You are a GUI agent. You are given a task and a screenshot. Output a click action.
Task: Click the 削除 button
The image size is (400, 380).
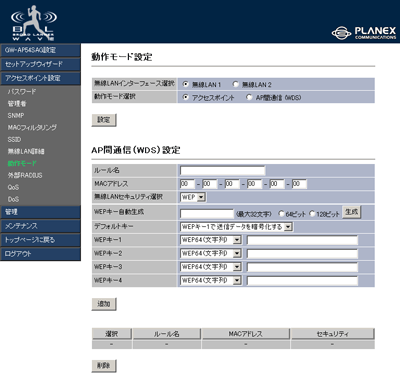pyautogui.click(x=104, y=366)
